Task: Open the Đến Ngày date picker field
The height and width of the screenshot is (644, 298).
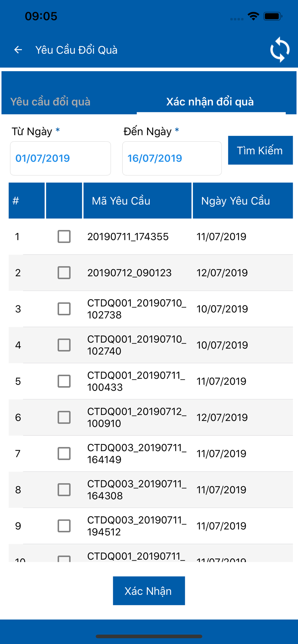Action: [x=172, y=158]
